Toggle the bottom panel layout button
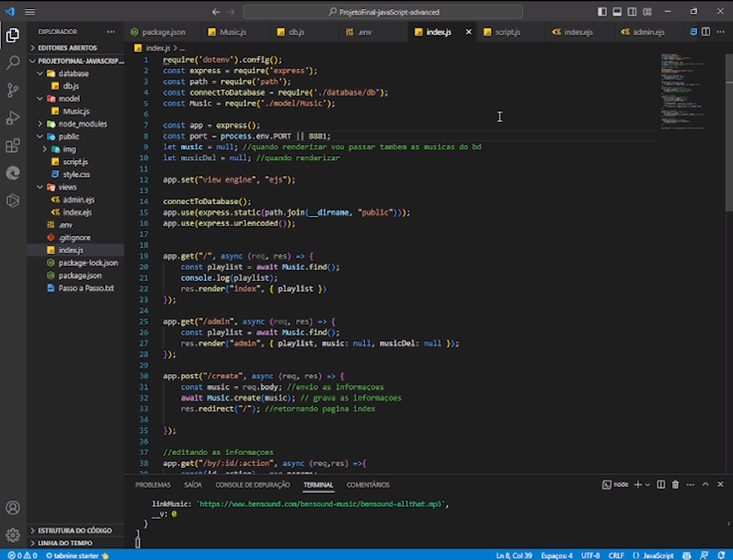 coord(617,12)
